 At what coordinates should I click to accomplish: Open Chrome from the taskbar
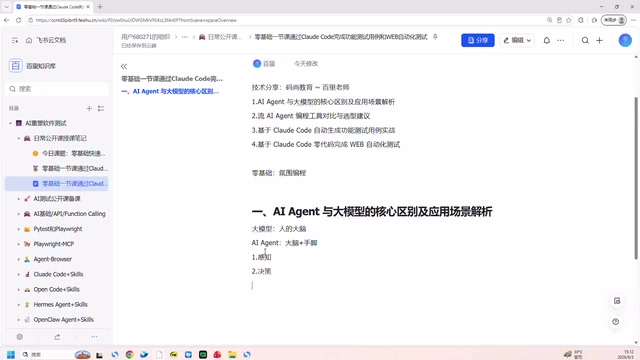click(129, 354)
